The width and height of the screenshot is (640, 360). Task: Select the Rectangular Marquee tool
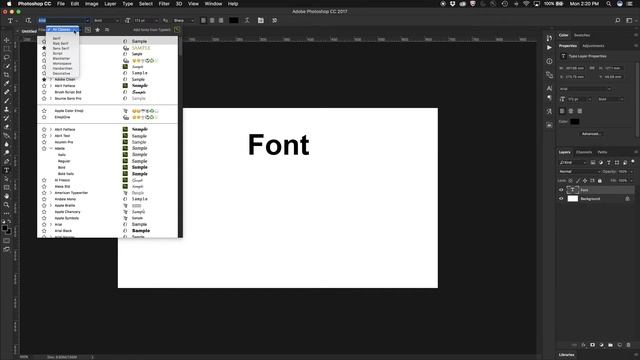coord(7,49)
